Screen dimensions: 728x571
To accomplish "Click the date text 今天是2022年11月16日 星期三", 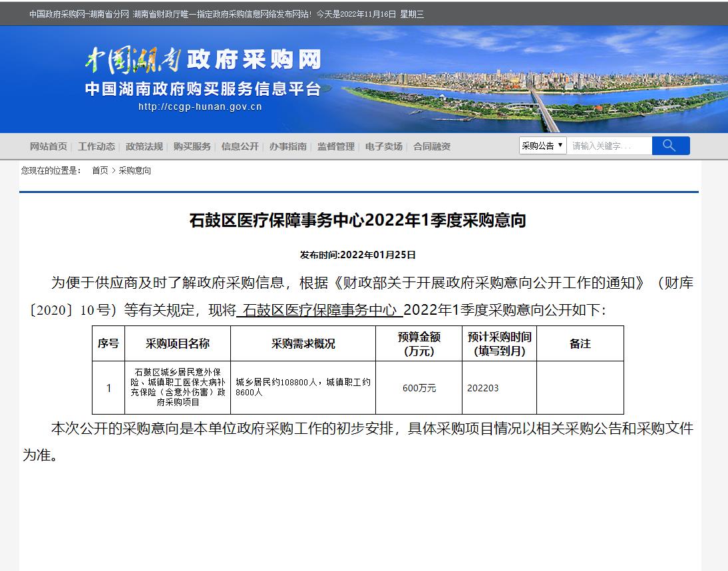I will (370, 15).
